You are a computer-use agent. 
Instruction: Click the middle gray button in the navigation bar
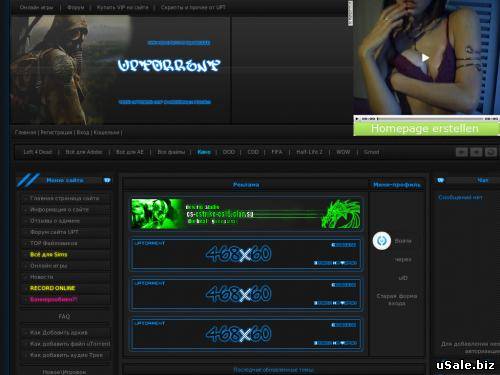click(x=476, y=152)
